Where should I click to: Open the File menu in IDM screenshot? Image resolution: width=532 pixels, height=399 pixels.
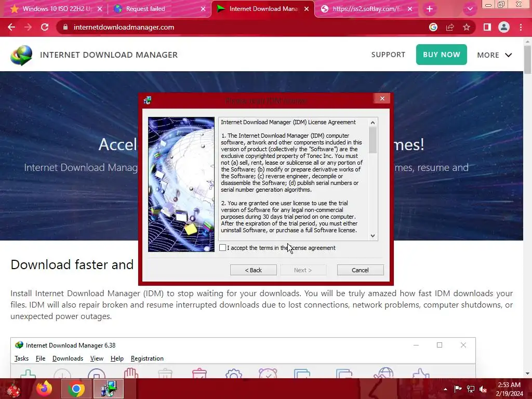41,358
